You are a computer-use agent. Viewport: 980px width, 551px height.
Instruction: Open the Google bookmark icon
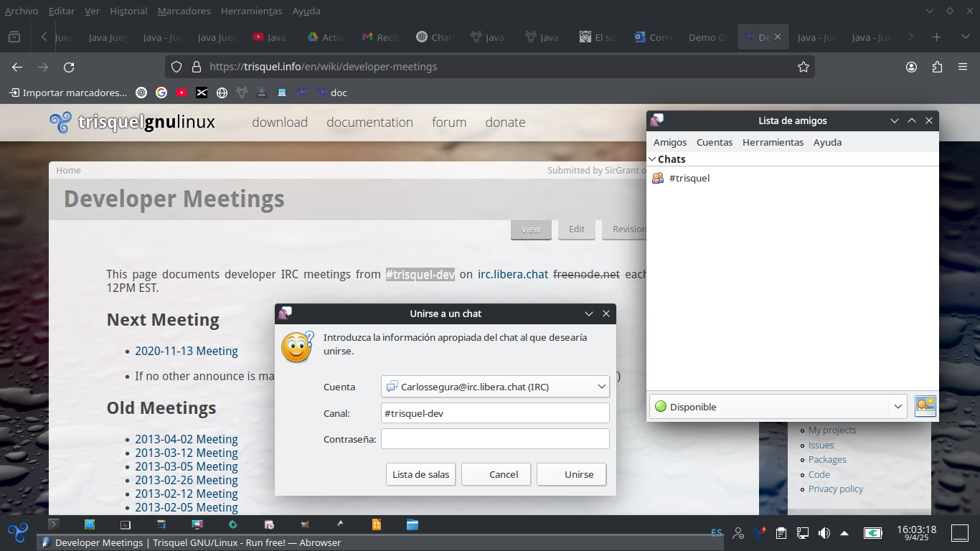(x=161, y=93)
